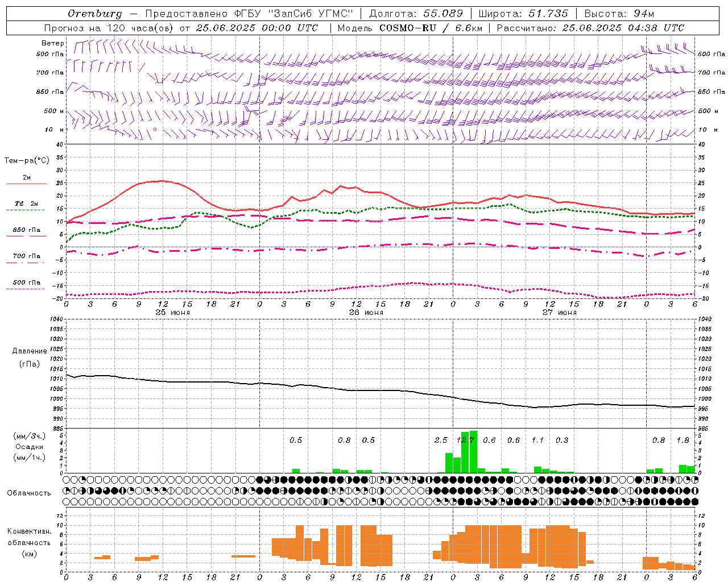Screen dimensions: 728x582
Task: Select the '1.1' precipitation total
Action: point(537,440)
